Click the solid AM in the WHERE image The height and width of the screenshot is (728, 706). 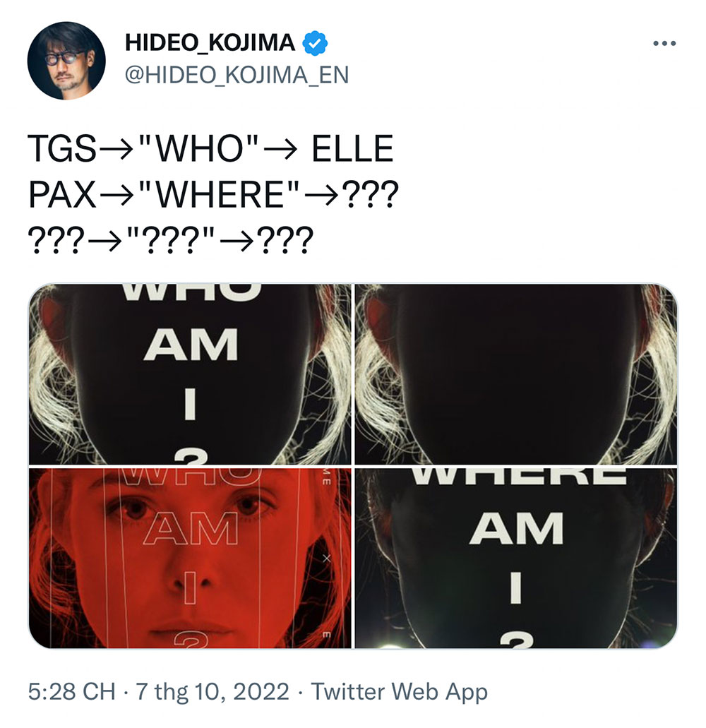coord(517,529)
